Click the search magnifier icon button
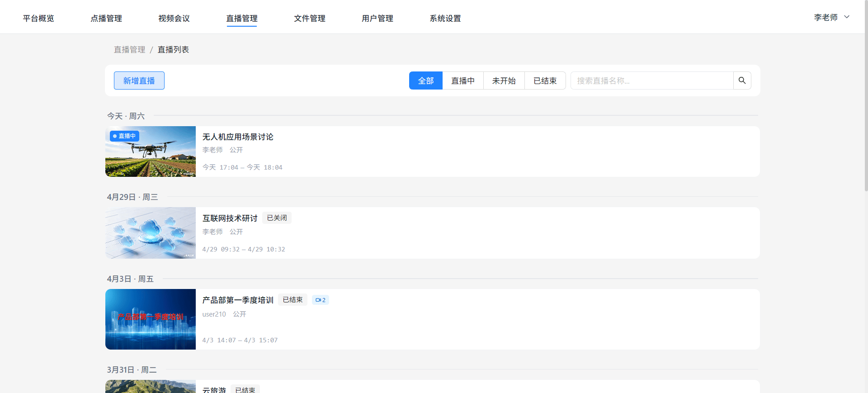This screenshot has width=868, height=393. click(x=742, y=80)
